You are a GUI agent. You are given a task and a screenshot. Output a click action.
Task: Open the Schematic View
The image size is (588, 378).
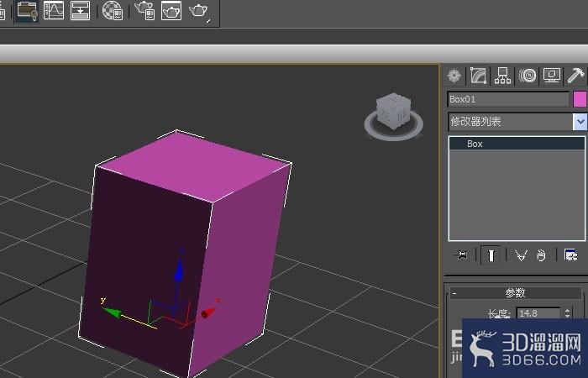tap(81, 10)
